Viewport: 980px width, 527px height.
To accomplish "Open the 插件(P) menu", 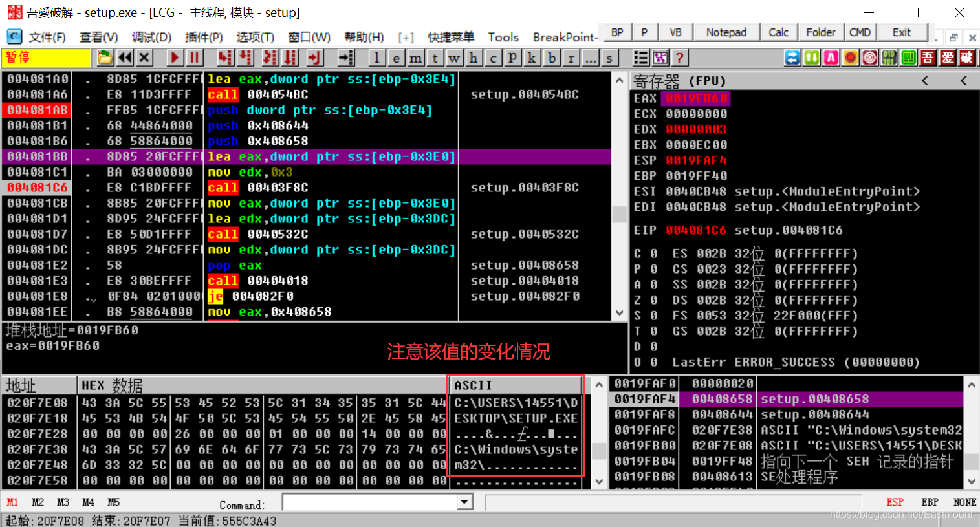I will (x=204, y=37).
